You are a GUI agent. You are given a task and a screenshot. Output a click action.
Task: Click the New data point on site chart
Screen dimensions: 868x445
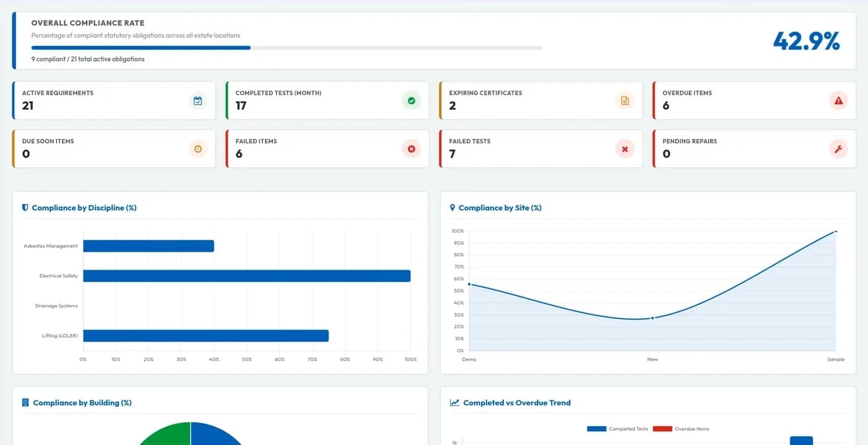(x=652, y=318)
